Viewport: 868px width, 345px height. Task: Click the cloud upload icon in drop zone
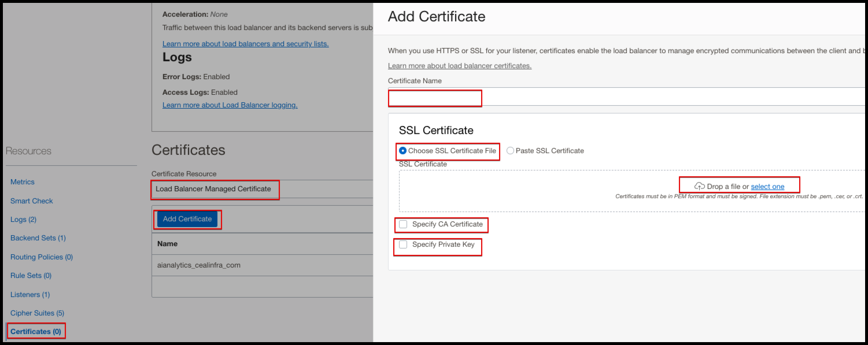tap(700, 186)
